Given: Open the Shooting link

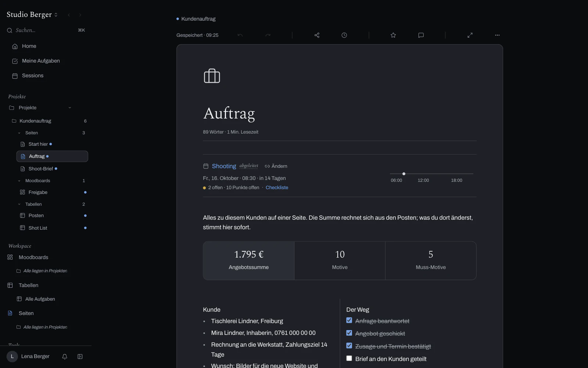Looking at the screenshot, I should click(x=224, y=166).
